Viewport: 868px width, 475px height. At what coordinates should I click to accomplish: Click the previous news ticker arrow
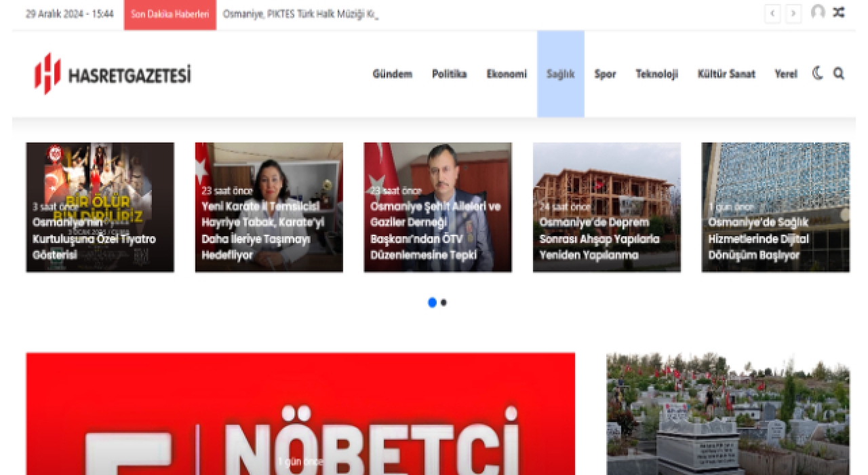pos(772,14)
